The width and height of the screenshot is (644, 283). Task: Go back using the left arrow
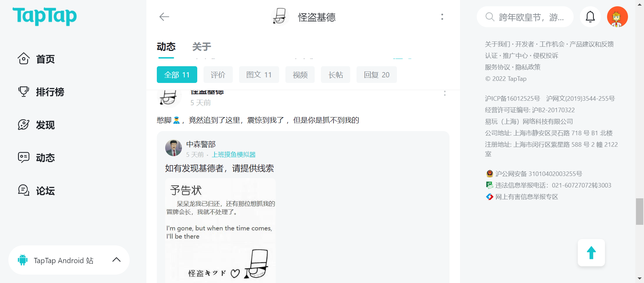coord(164,17)
